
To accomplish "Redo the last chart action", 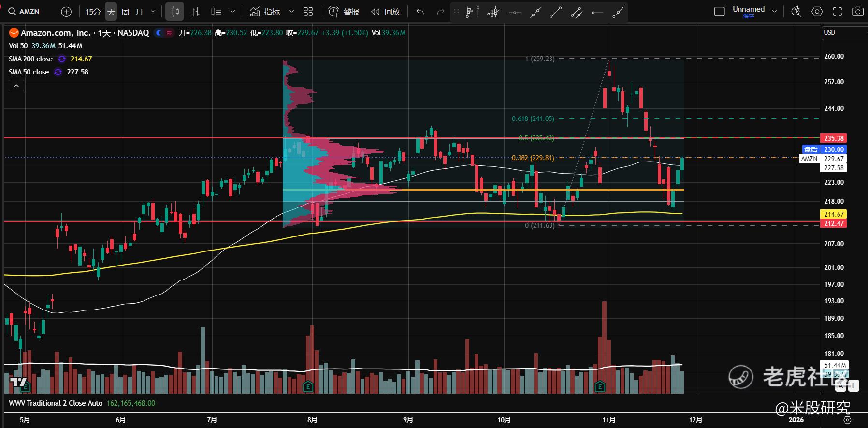I will (440, 12).
